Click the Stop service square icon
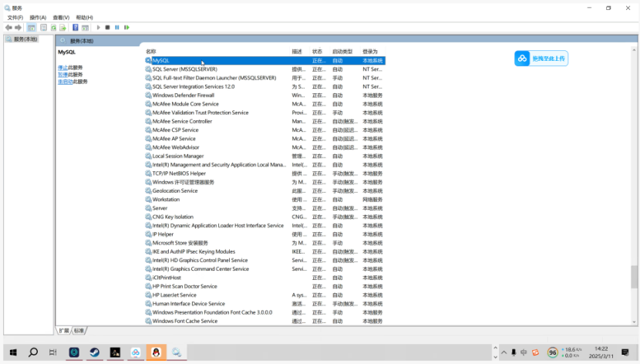This screenshot has width=640, height=364. click(107, 27)
